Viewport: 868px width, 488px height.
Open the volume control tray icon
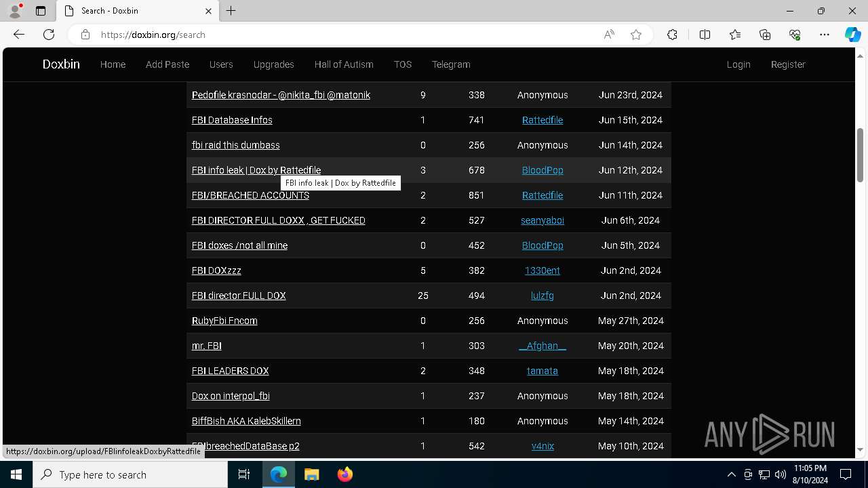click(x=780, y=474)
